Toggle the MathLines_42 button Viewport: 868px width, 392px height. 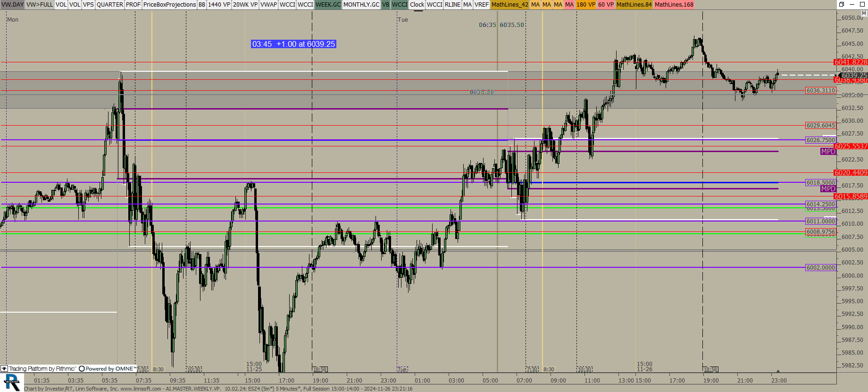tap(509, 5)
